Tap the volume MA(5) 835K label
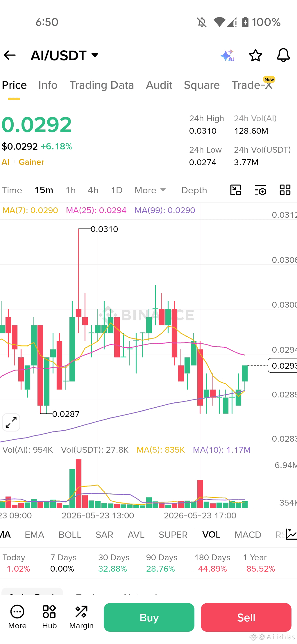The height and width of the screenshot is (644, 297). pyautogui.click(x=161, y=450)
